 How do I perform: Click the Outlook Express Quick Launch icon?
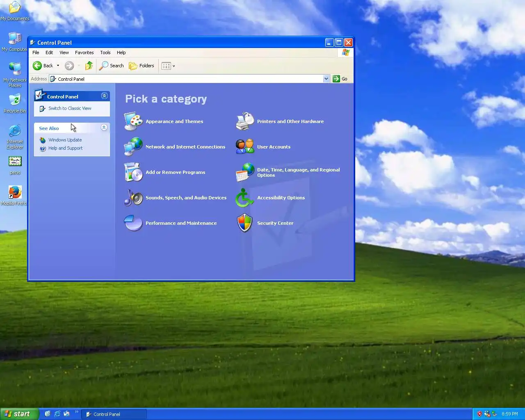pos(66,414)
